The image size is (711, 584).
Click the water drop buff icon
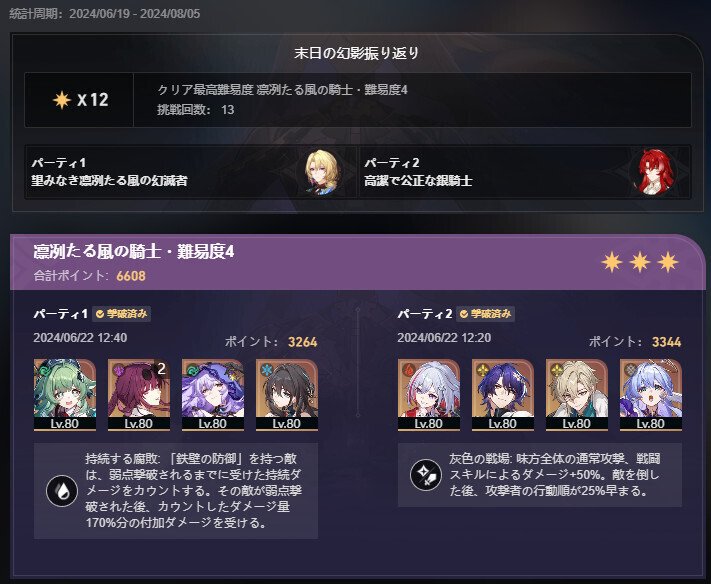coord(62,491)
